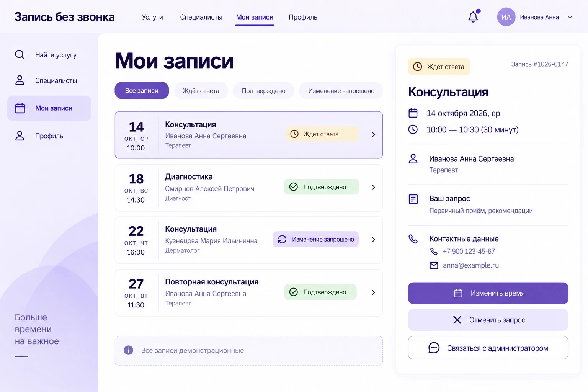Click the Запись без звонка logo
Image resolution: width=588 pixels, height=392 pixels.
(65, 17)
